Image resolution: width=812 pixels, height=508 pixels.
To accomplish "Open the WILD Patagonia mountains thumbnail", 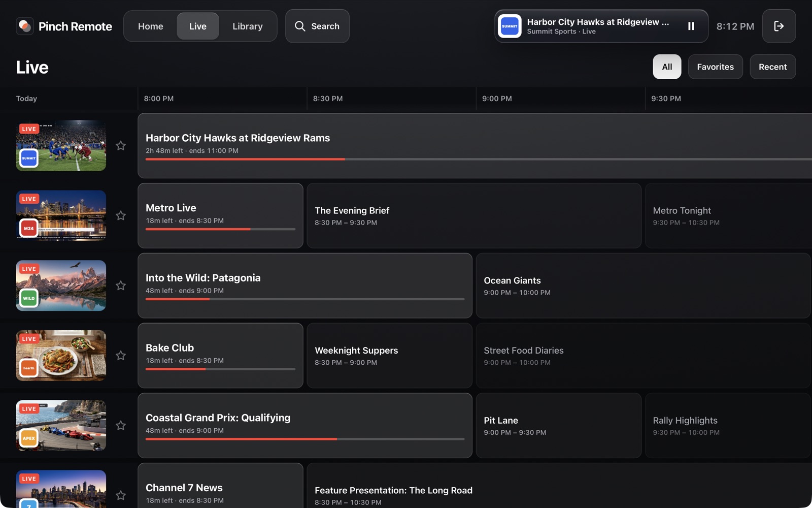I will [61, 285].
